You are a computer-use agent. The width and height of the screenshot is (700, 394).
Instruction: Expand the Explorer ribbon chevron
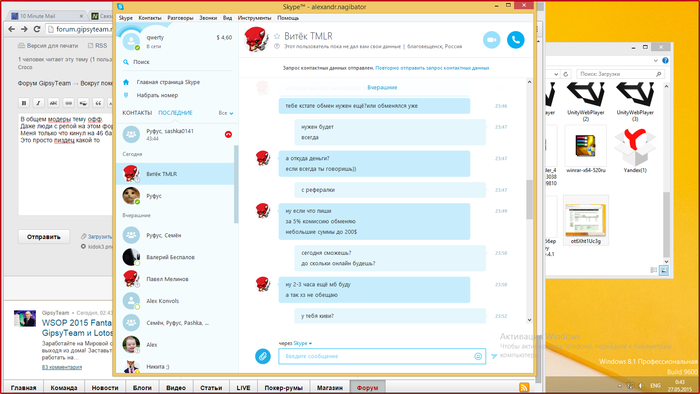[x=656, y=60]
